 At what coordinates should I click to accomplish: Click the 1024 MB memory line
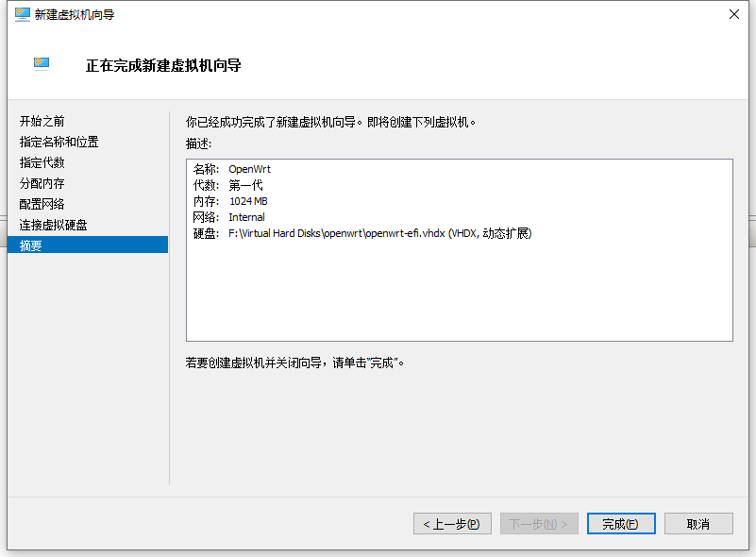click(248, 202)
